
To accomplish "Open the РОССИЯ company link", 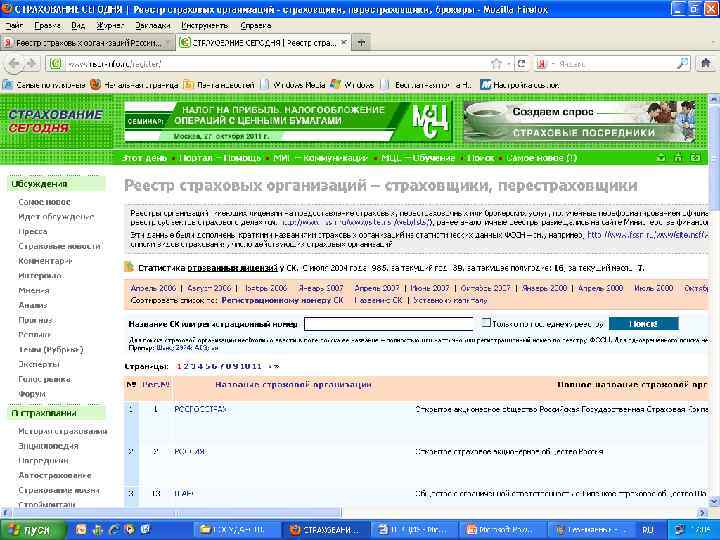I will [x=190, y=451].
